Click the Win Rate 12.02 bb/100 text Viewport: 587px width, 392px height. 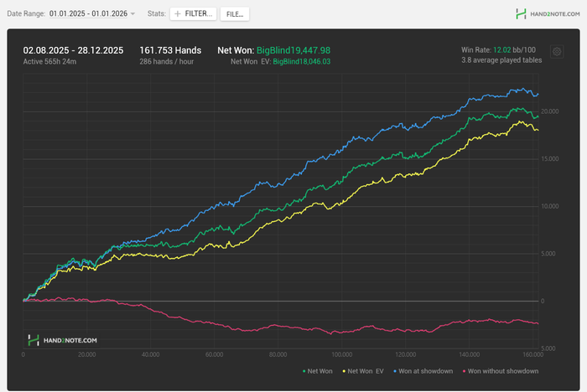pos(498,49)
